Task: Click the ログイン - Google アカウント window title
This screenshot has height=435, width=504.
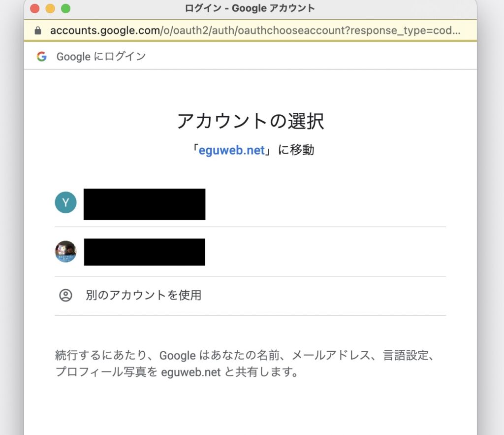Action: click(250, 8)
